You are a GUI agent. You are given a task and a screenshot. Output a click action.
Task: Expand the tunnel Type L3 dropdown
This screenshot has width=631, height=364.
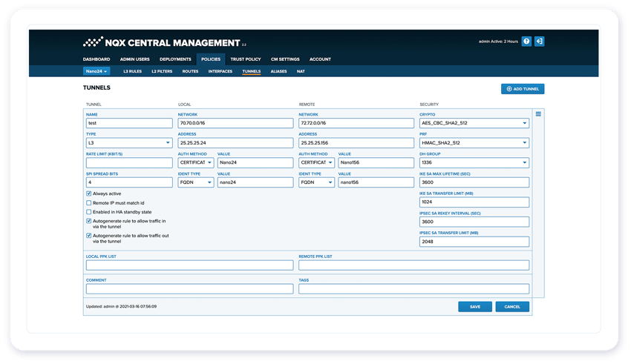pyautogui.click(x=129, y=143)
